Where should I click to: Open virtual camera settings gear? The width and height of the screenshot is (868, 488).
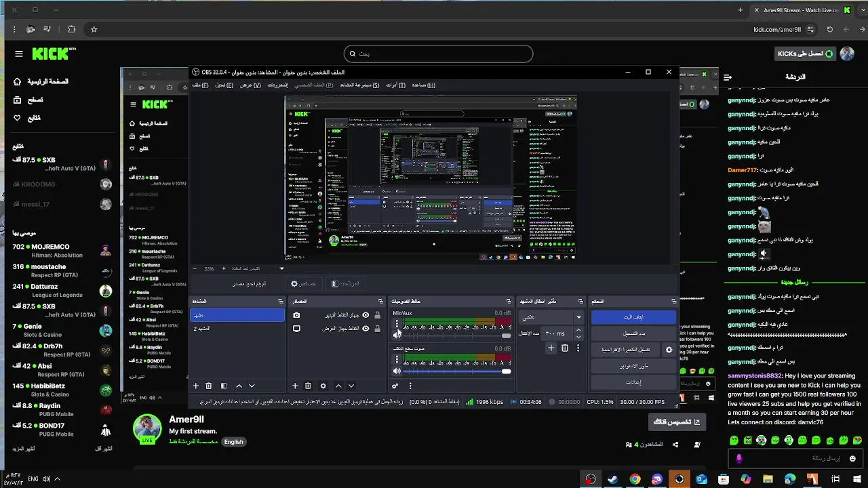point(669,350)
